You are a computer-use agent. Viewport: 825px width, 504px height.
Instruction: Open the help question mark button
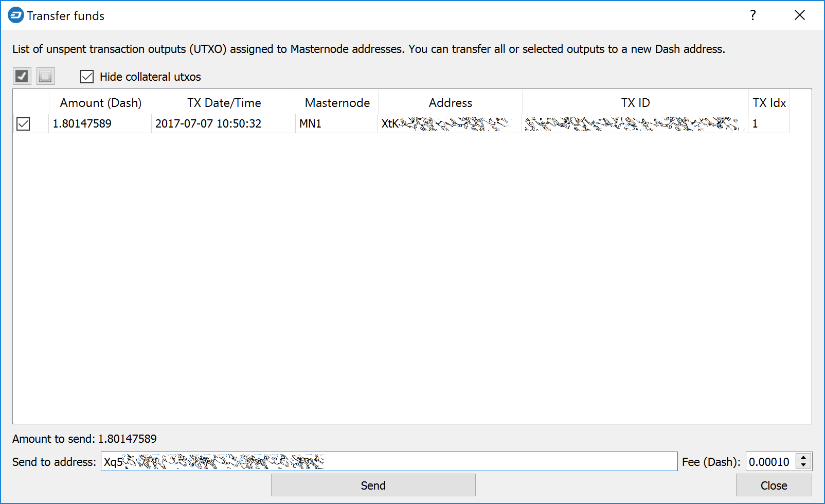pyautogui.click(x=753, y=15)
